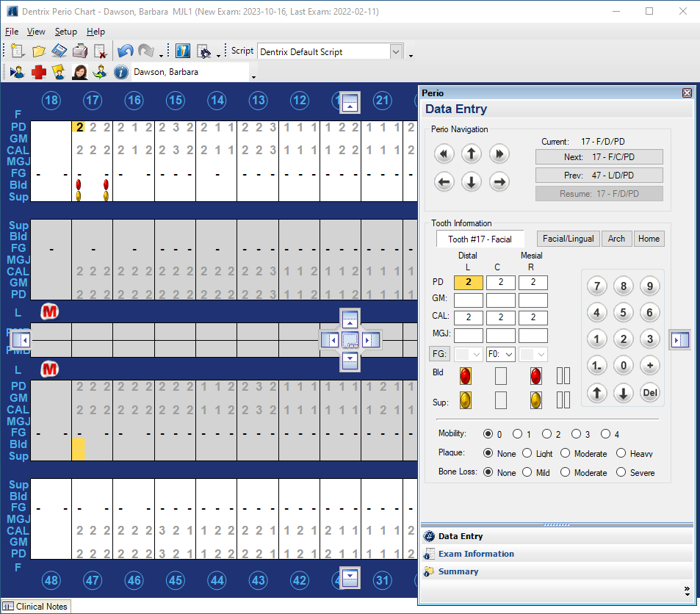Click the Undo arrow in toolbar

tap(126, 51)
